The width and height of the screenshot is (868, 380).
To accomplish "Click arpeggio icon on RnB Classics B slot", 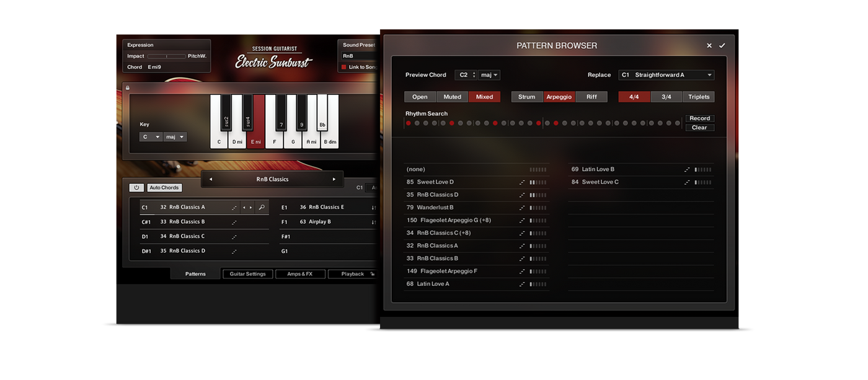I will coord(234,222).
